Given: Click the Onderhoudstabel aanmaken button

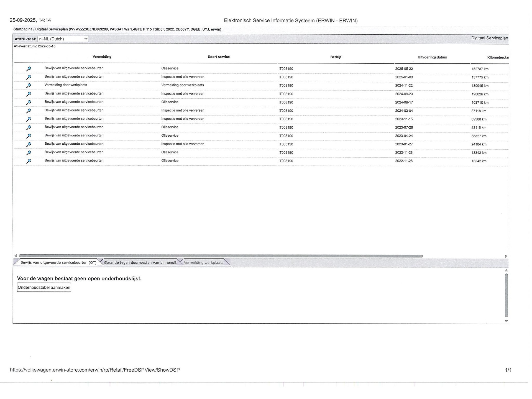Looking at the screenshot, I should point(44,287).
